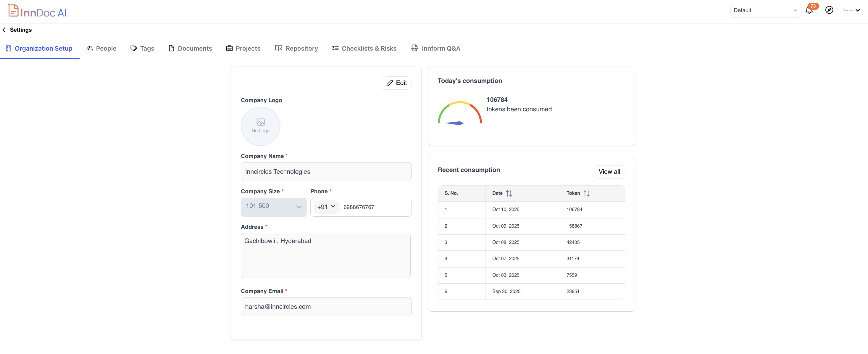Click the token consumption gauge
This screenshot has width=868, height=354.
460,113
